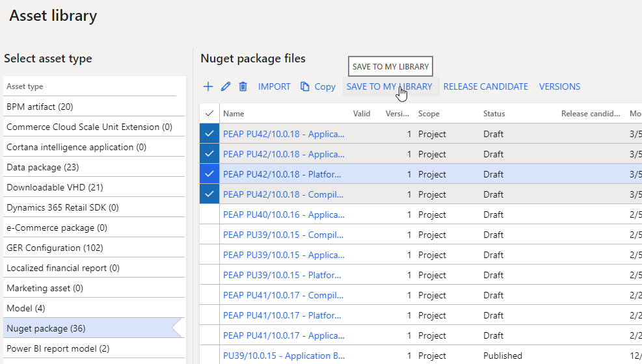Select Cortana intelligence application (0)

(94, 147)
